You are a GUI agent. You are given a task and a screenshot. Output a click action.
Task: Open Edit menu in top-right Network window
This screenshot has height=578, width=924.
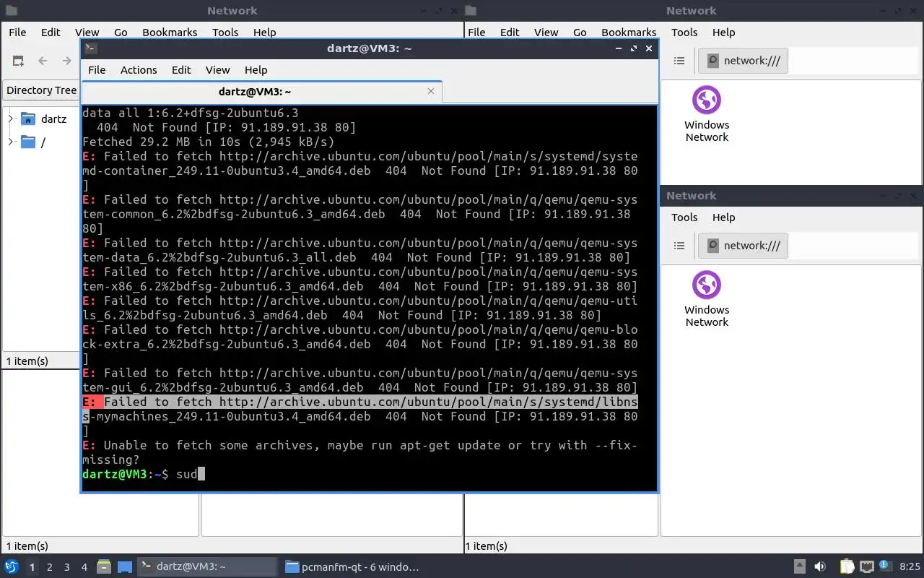[x=510, y=33]
